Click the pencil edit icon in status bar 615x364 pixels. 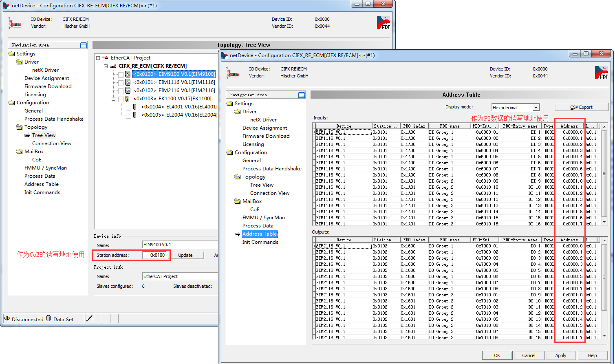(90, 318)
